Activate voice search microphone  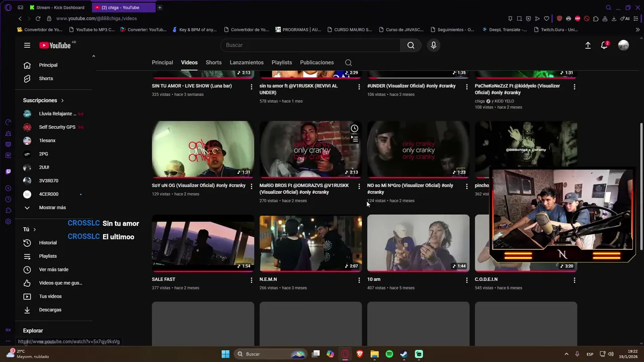tap(434, 45)
